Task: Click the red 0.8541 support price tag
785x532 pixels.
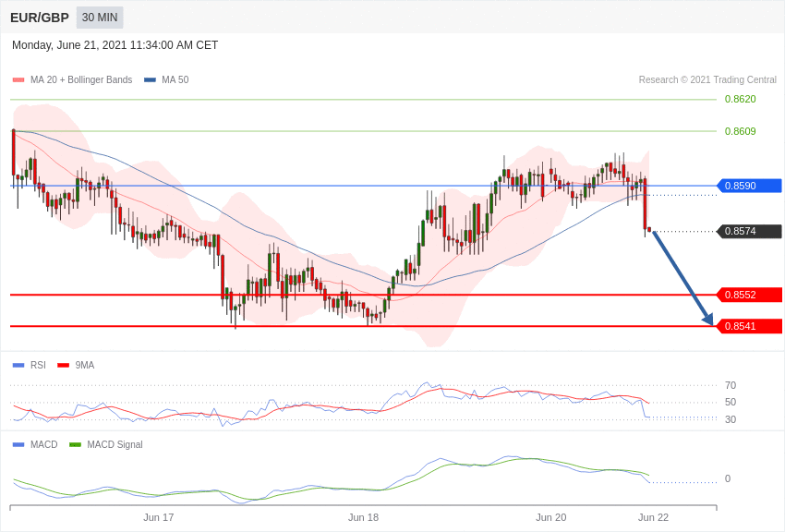Action: (x=750, y=326)
